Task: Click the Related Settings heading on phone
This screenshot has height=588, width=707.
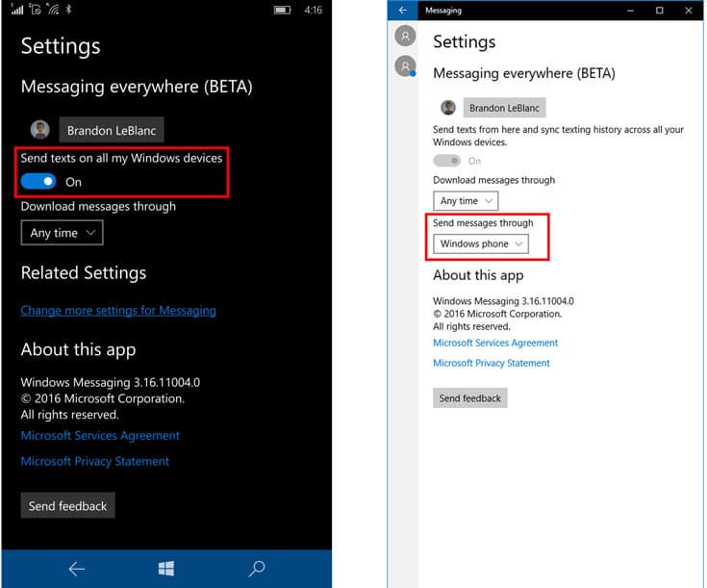Action: point(84,272)
